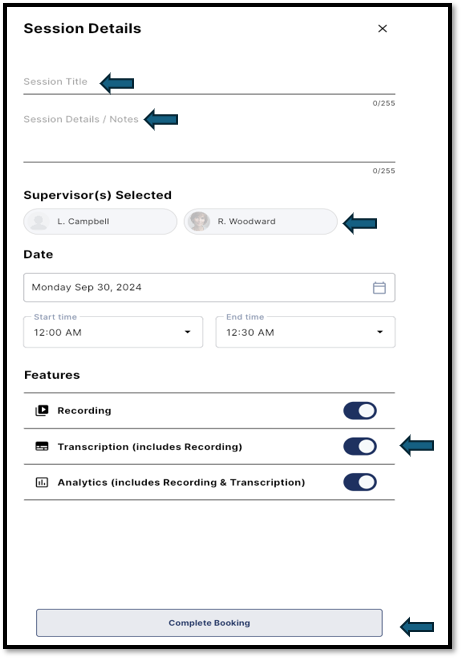Close the Session Details dialog
461x658 pixels.
tap(382, 29)
